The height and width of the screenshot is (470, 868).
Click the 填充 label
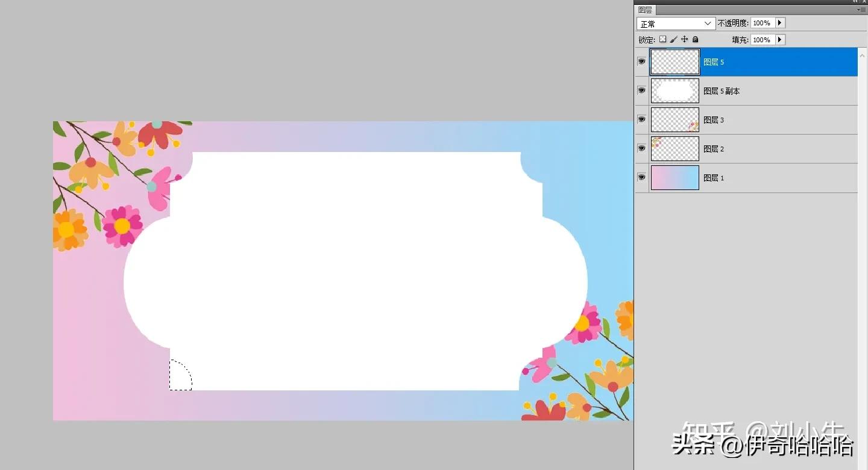[x=740, y=40]
